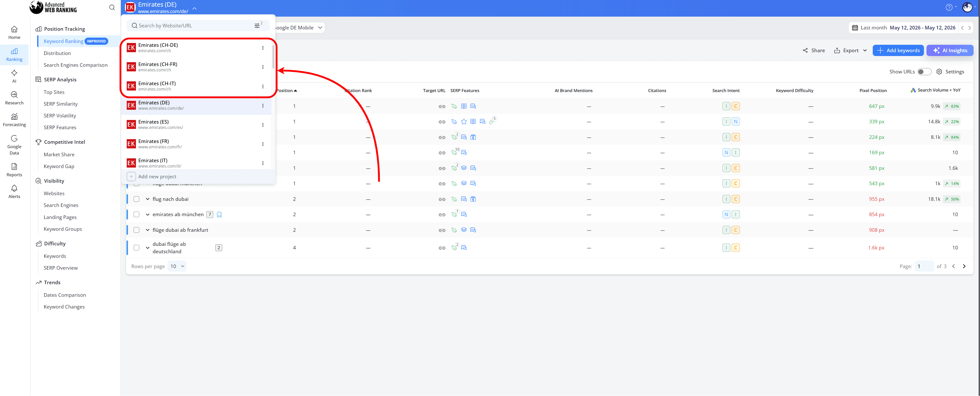Click the project list scrollbar
980x396 pixels.
click(273, 57)
